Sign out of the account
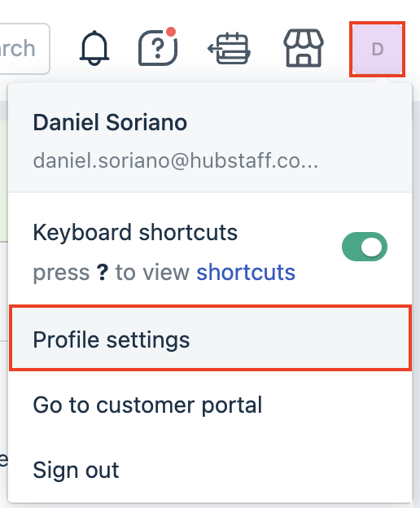Screen dimensions: 420x508 click(x=210, y=470)
